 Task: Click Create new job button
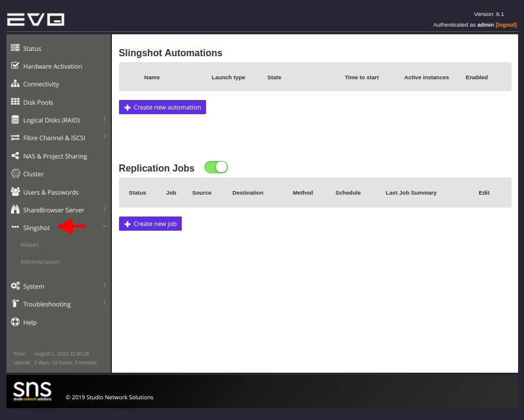(150, 224)
